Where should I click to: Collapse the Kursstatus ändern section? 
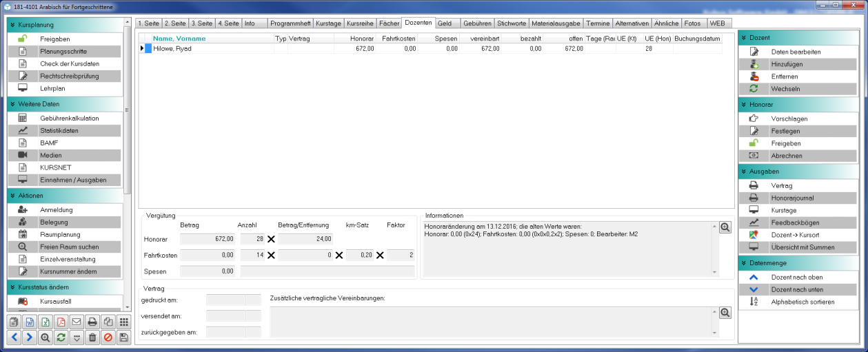tap(13, 286)
